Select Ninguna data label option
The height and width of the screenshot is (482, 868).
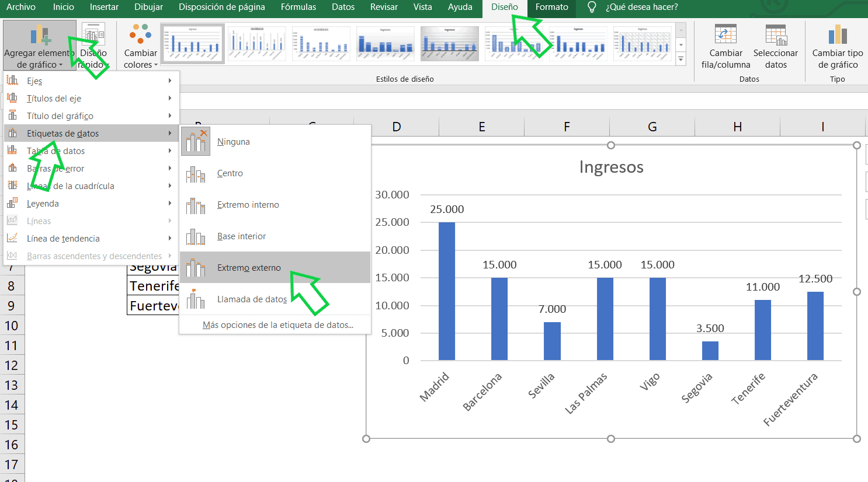275,142
